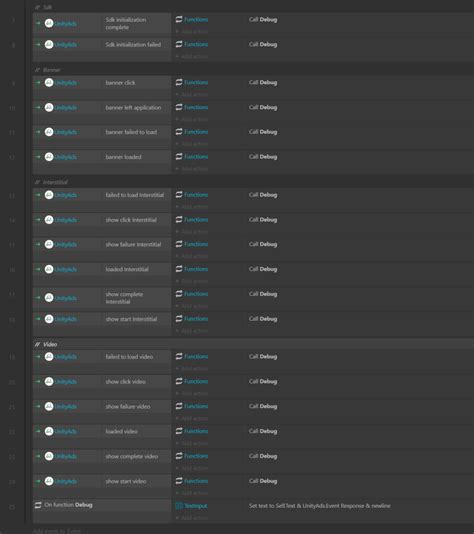Click the TextInput icon in Debug function
Viewport: 474px width, 534px height.
(179, 506)
